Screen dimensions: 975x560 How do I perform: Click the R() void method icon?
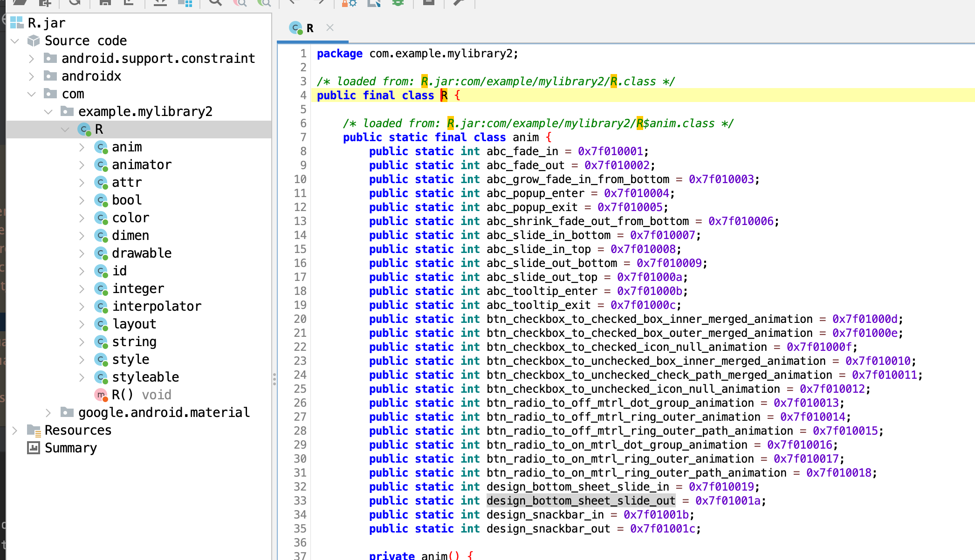pyautogui.click(x=101, y=395)
